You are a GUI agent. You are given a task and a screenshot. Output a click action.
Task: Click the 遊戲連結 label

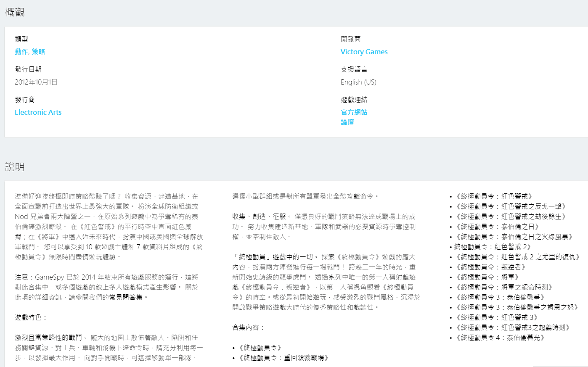[x=354, y=100]
